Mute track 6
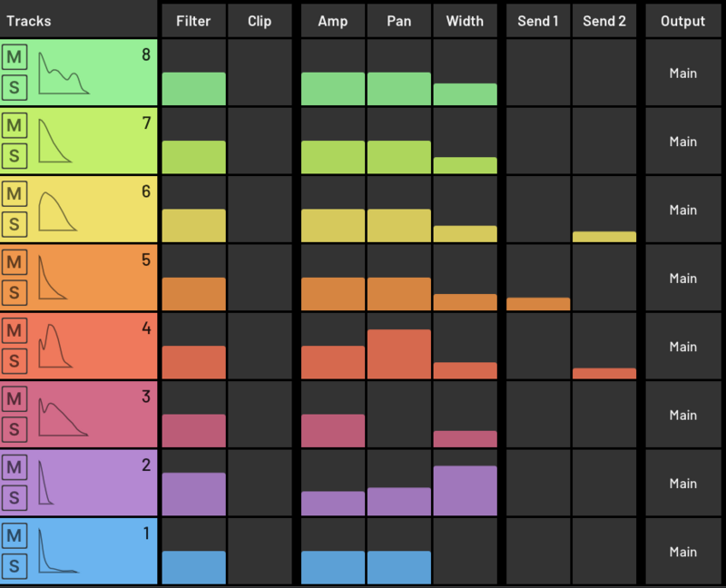726x588 pixels. click(15, 194)
